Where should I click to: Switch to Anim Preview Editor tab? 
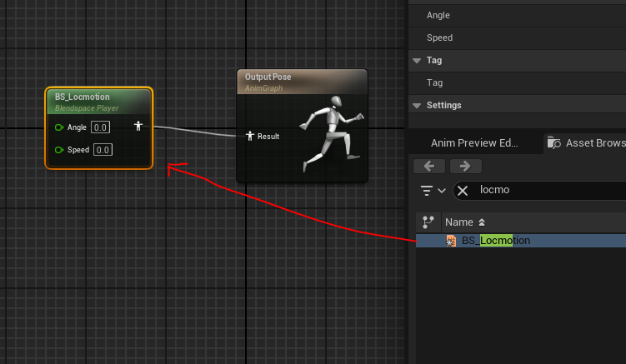[x=474, y=143]
